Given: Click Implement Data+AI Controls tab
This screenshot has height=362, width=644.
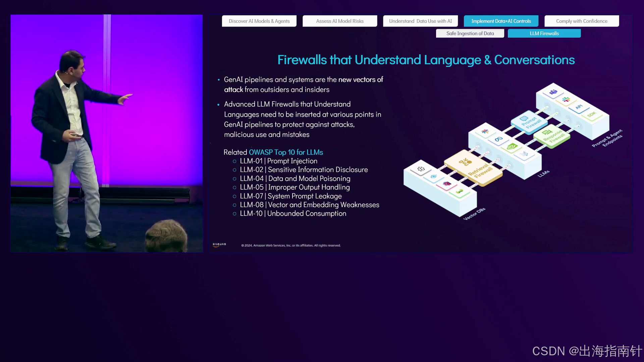Looking at the screenshot, I should point(501,21).
